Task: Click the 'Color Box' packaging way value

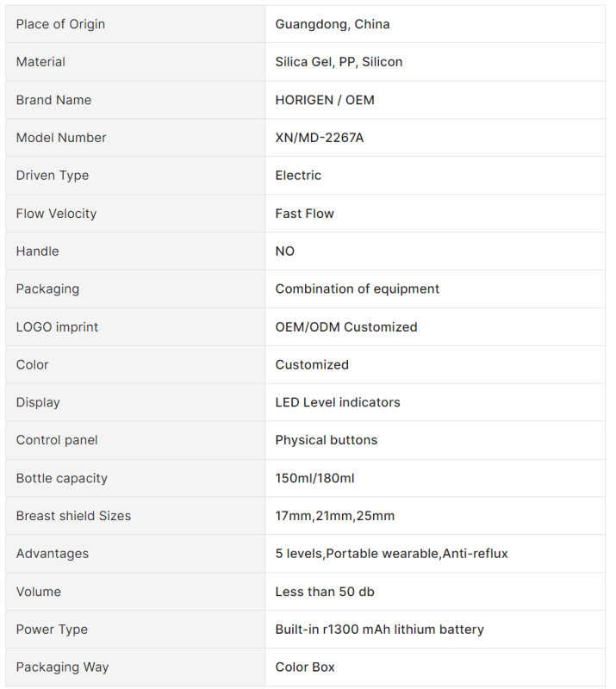Action: [305, 667]
